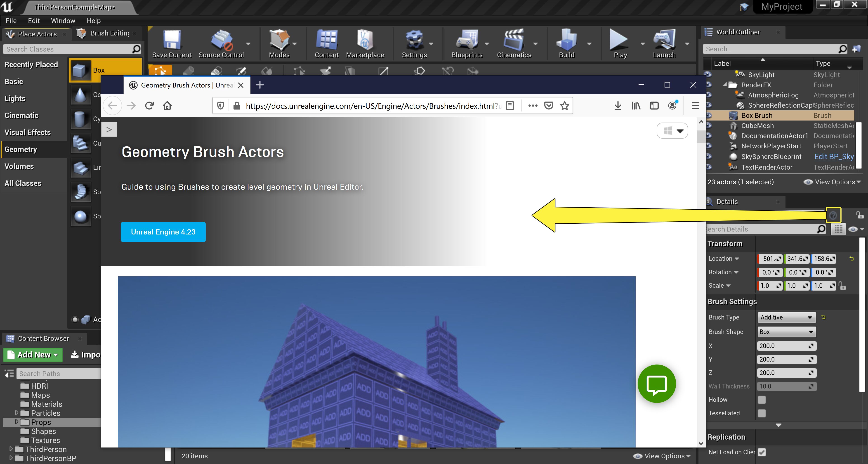Expand the Particles folder in tree
This screenshot has height=464, width=868.
[x=17, y=413]
